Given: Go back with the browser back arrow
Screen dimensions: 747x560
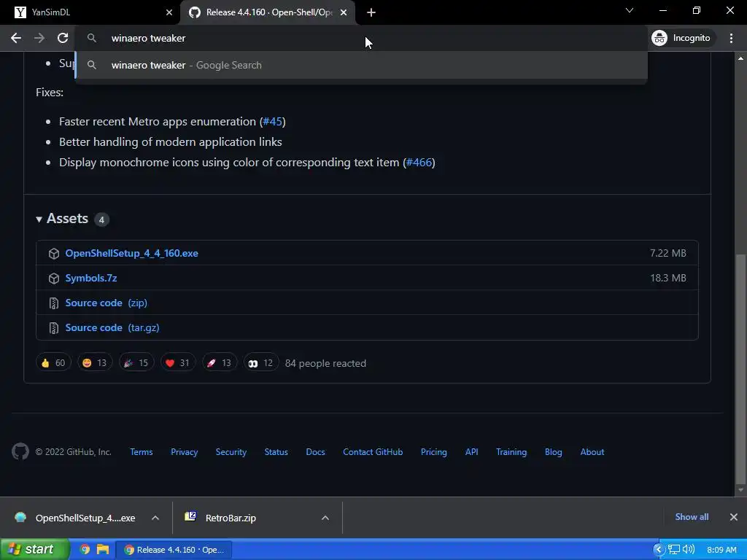Looking at the screenshot, I should click(16, 38).
